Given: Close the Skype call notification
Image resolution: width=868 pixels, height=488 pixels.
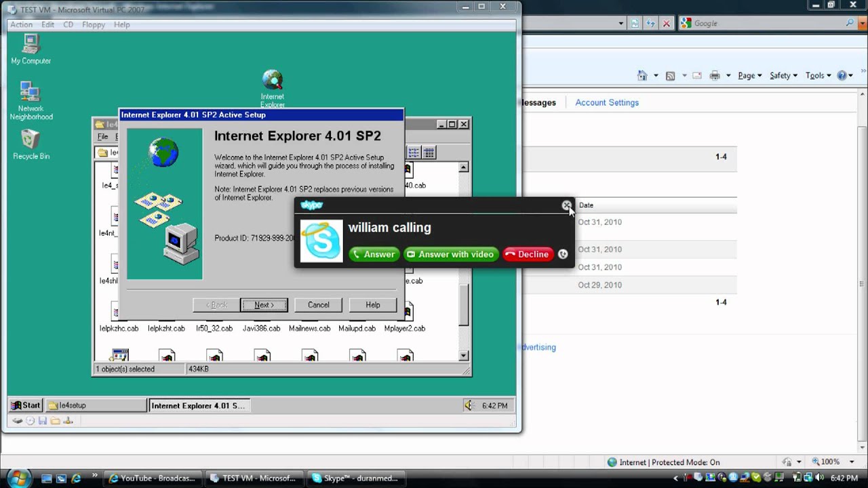Looking at the screenshot, I should click(566, 205).
